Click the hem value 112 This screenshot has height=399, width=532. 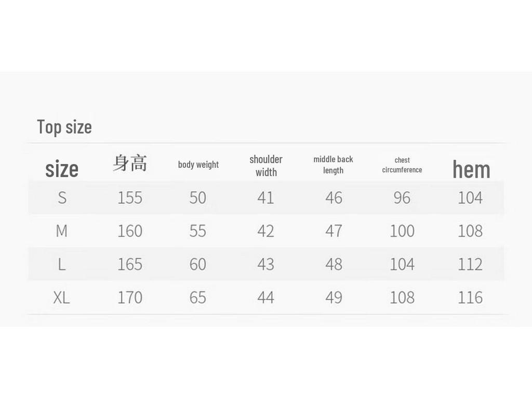pos(470,264)
